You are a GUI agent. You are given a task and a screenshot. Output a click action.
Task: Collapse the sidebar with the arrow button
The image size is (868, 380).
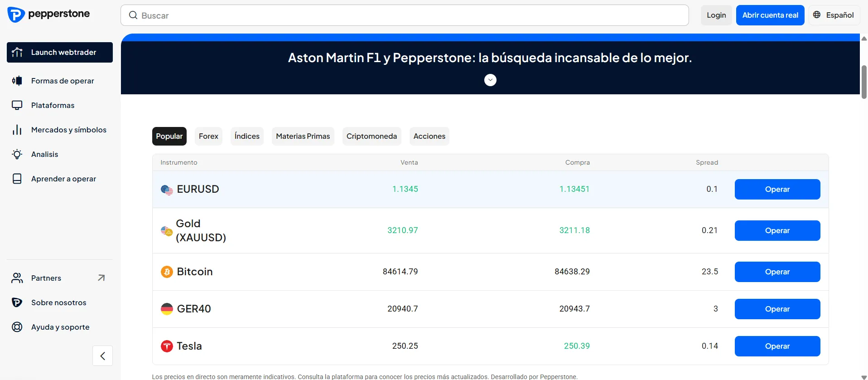102,356
